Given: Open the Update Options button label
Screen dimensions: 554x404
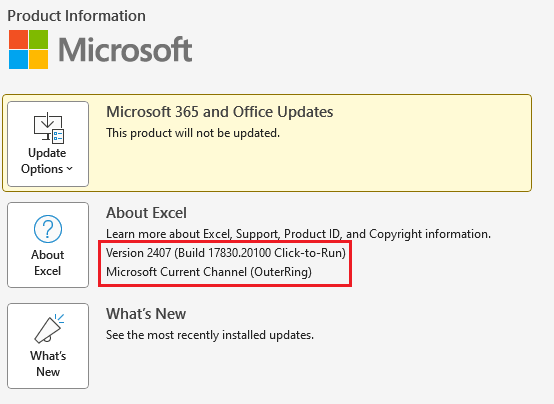Looking at the screenshot, I should 47,161.
